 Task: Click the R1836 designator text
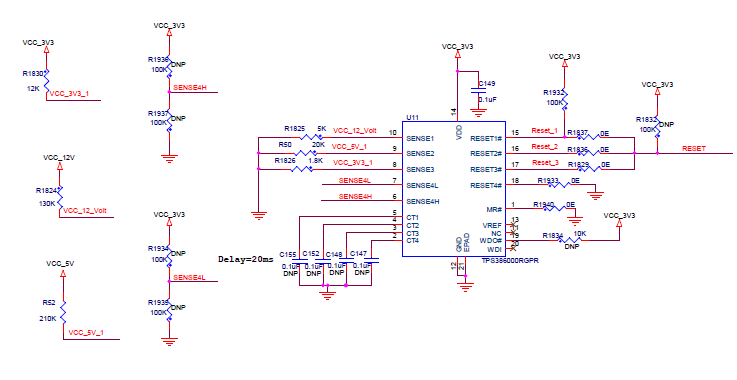tap(578, 150)
